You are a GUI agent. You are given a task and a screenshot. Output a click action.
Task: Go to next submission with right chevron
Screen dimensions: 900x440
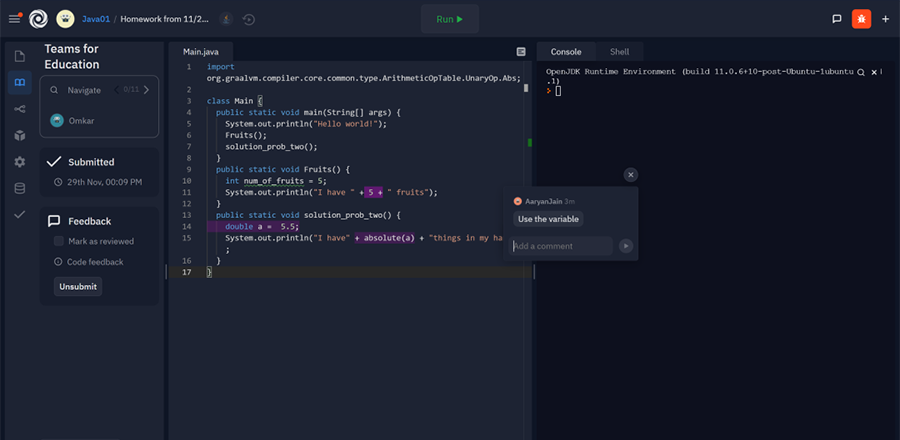(147, 90)
